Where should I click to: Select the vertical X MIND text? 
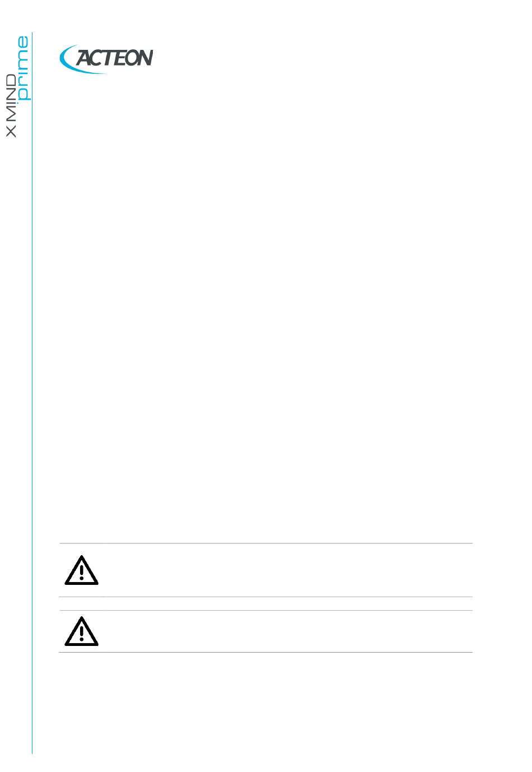(11, 105)
